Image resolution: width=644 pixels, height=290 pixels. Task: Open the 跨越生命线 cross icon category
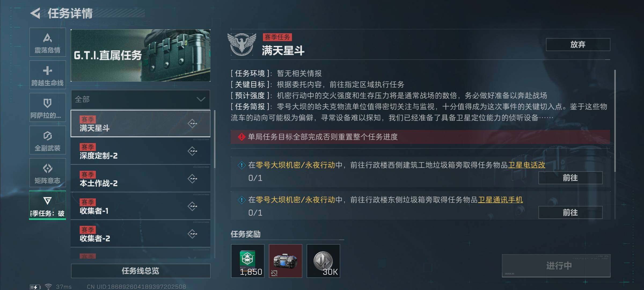47,75
